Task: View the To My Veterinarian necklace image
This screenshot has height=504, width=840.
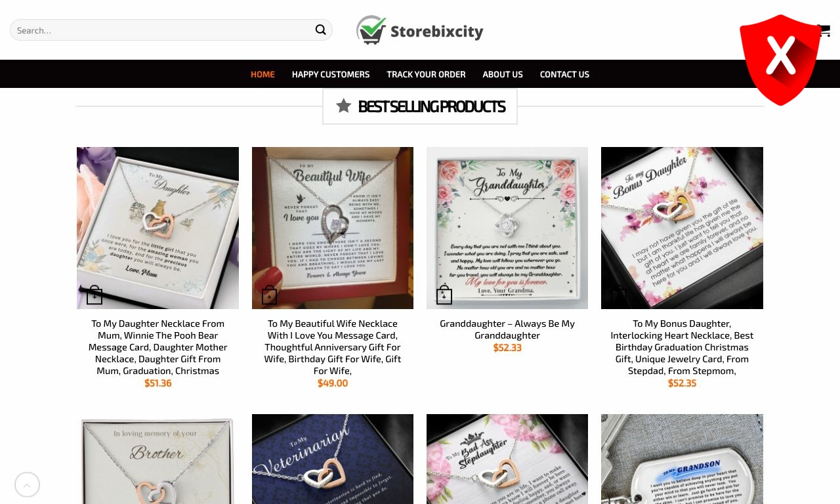Action: tap(333, 459)
